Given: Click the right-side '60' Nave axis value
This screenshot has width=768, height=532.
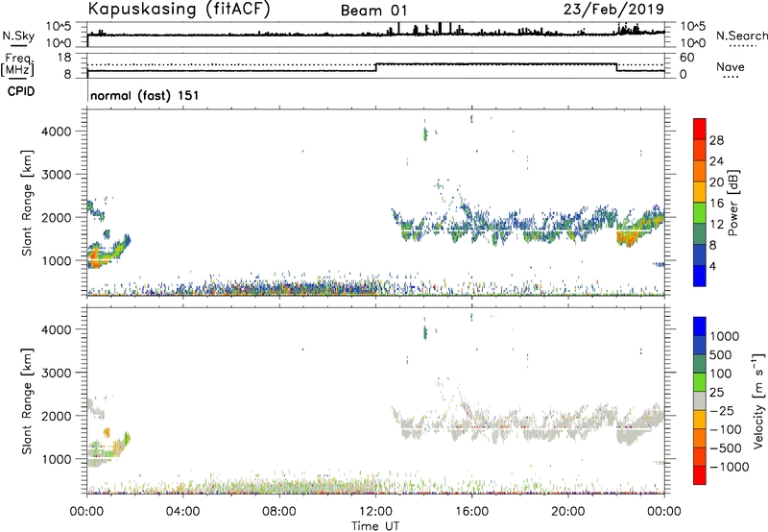Looking at the screenshot, I should [687, 58].
